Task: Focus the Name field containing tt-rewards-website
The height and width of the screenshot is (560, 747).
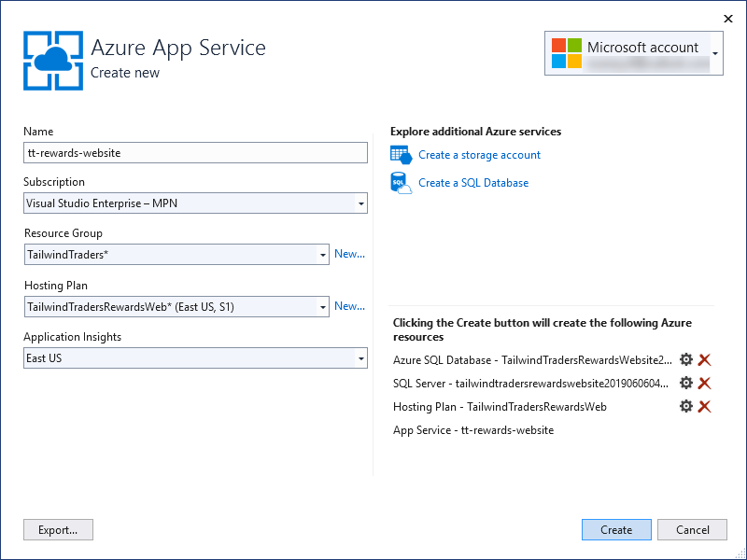Action: (x=195, y=153)
